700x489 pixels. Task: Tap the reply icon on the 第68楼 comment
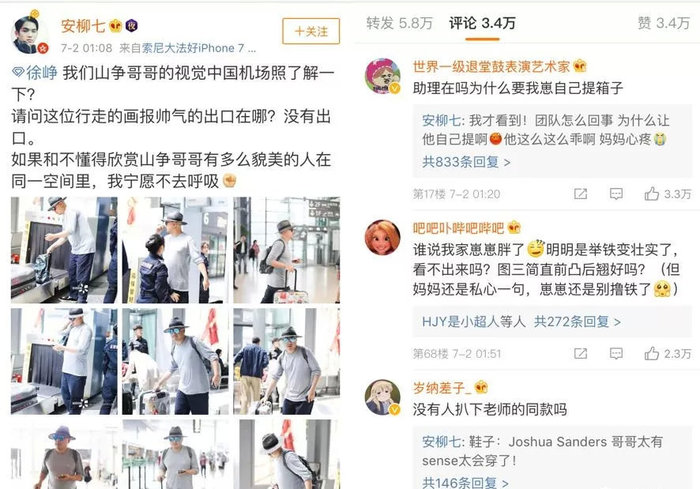616,354
